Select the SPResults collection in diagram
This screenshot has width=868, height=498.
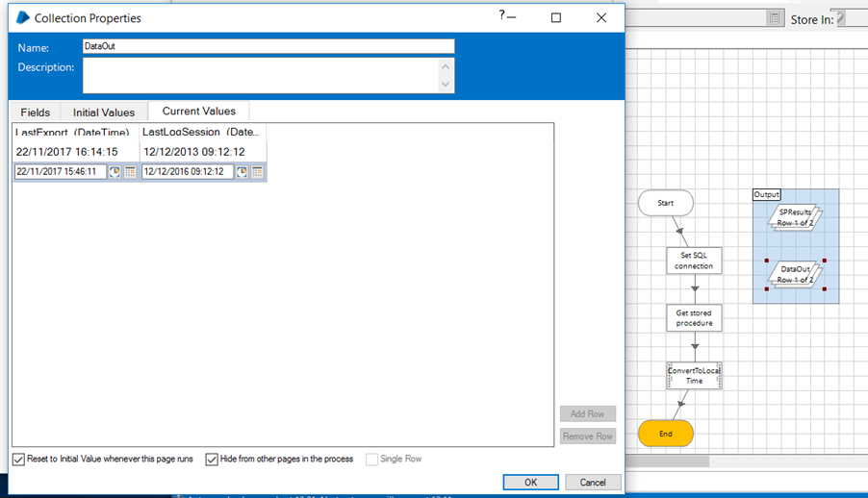click(796, 217)
